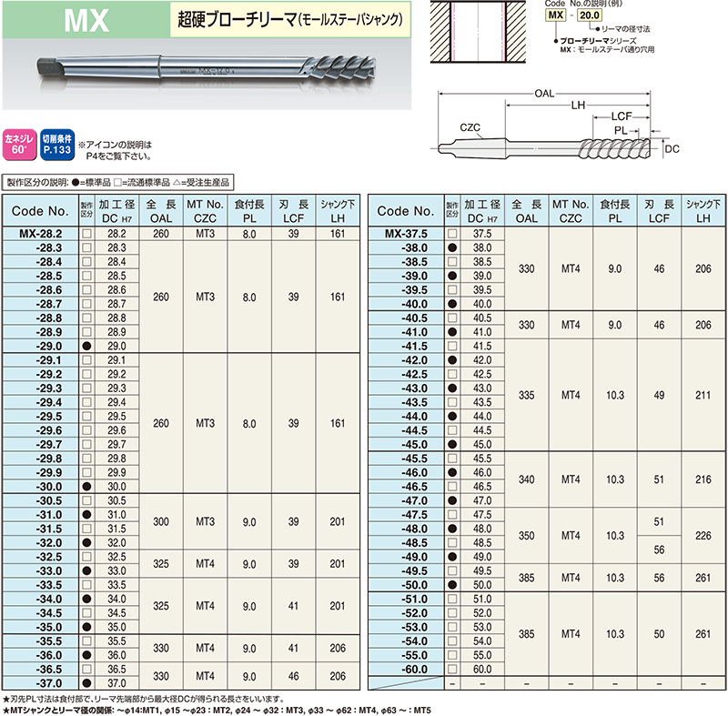This screenshot has width=728, height=716.
Task: Click the left table's MT No. CZC header
Action: (x=205, y=211)
